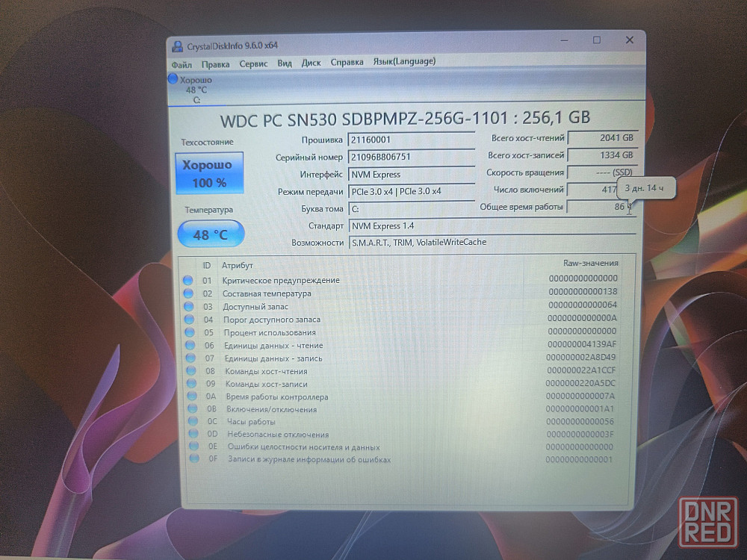The height and width of the screenshot is (560, 747).
Task: Open the Язык(Language) menu
Action: point(404,61)
